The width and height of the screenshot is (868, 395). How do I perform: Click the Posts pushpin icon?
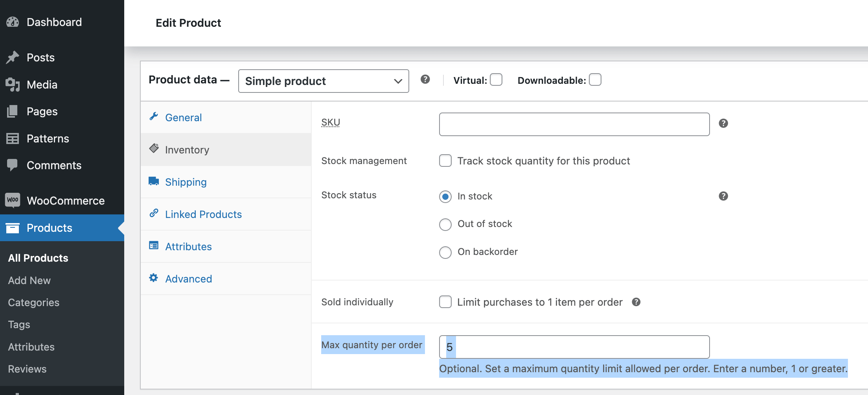[x=13, y=57]
